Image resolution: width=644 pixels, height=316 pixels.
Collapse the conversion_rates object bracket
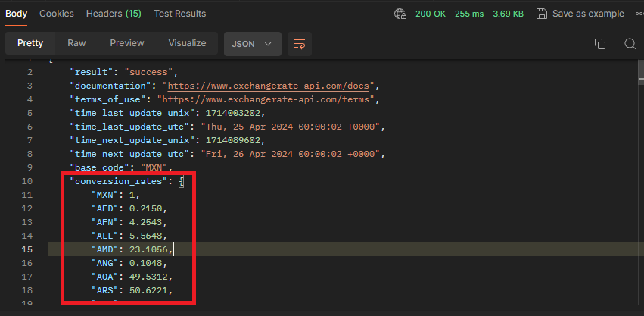point(181,181)
